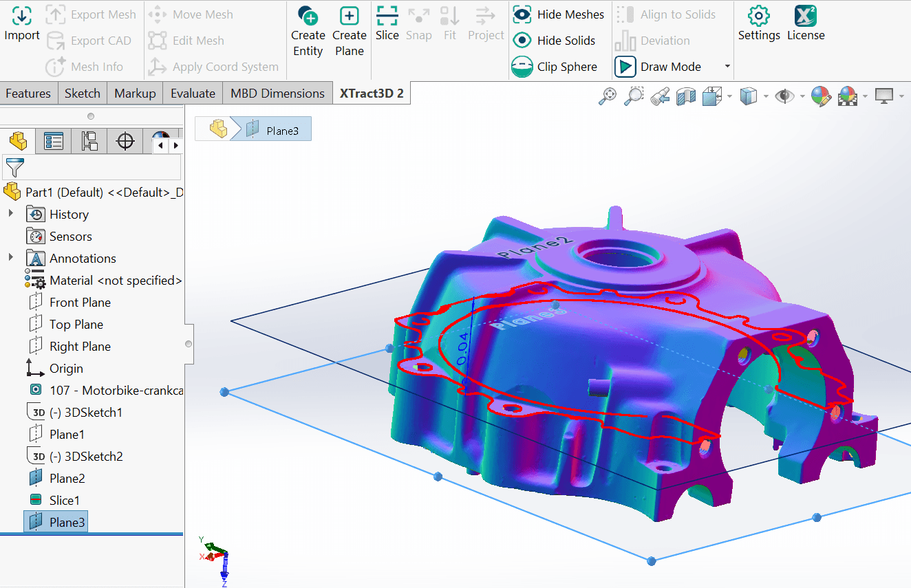The width and height of the screenshot is (911, 588).
Task: Open the XTract3D toolbar overflow dropdown arrow
Action: point(727,67)
